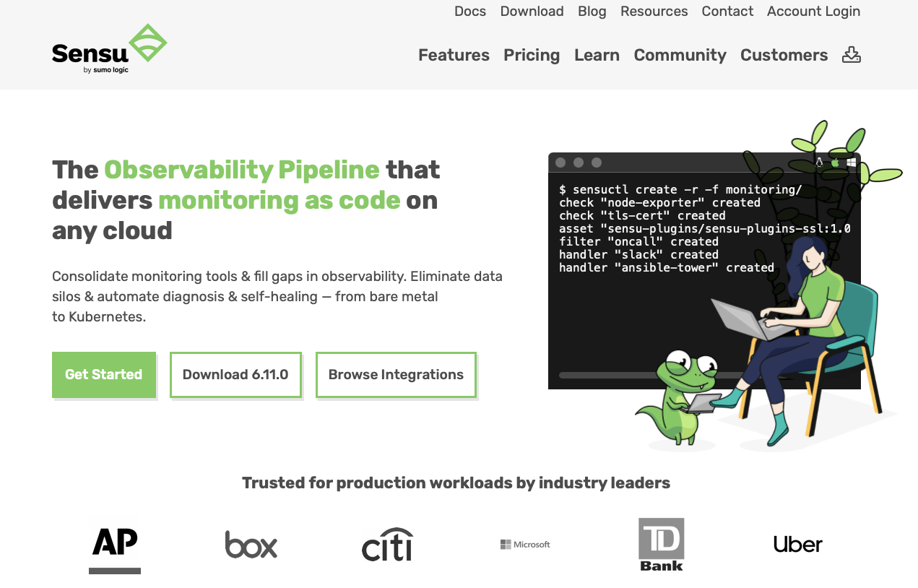Click the Sensu logo in the header
Viewport: 918px width, 588px height.
tap(110, 48)
